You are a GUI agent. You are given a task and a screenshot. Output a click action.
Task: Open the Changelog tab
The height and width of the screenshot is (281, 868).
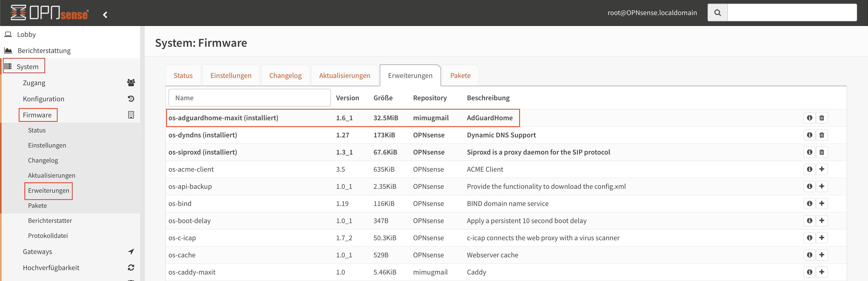(x=285, y=76)
